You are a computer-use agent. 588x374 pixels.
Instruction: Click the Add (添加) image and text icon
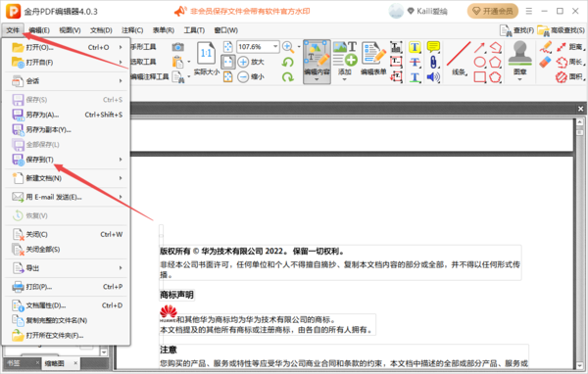click(x=345, y=55)
